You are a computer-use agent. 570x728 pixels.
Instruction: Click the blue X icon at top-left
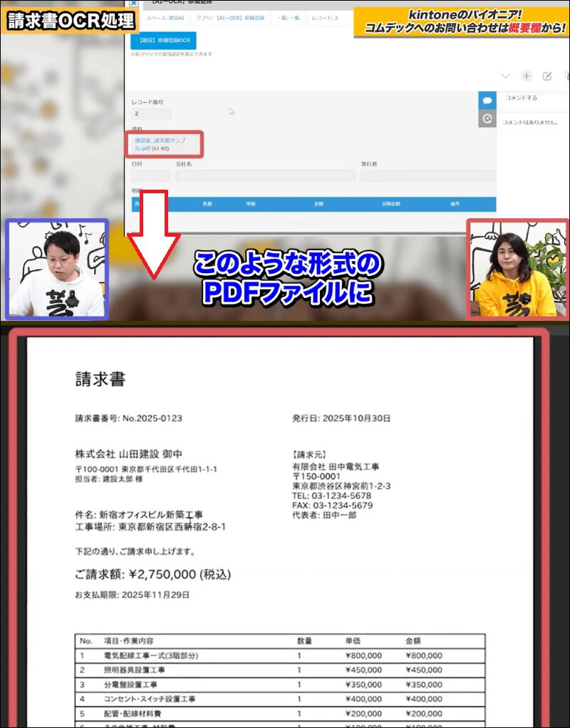133,3
